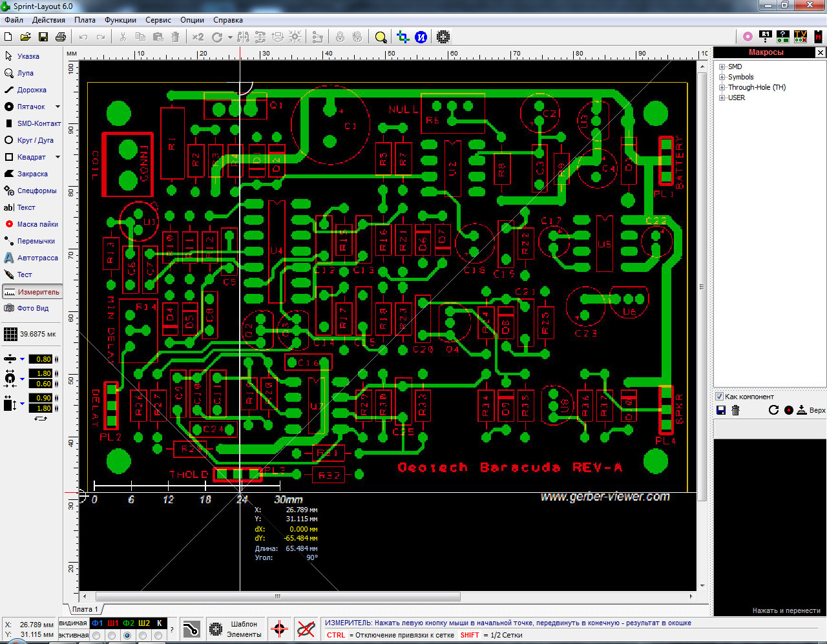Click the print icon in toolbar
Image resolution: width=827 pixels, height=644 pixels.
(x=61, y=37)
